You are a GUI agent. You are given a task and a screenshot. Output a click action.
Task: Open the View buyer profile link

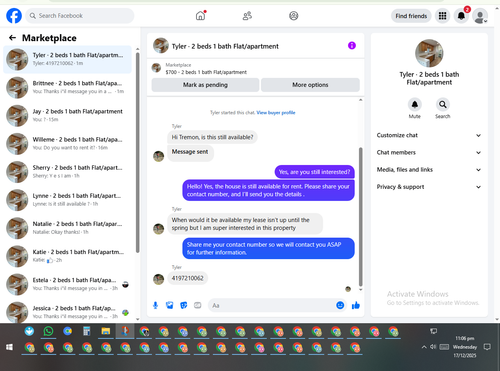276,113
